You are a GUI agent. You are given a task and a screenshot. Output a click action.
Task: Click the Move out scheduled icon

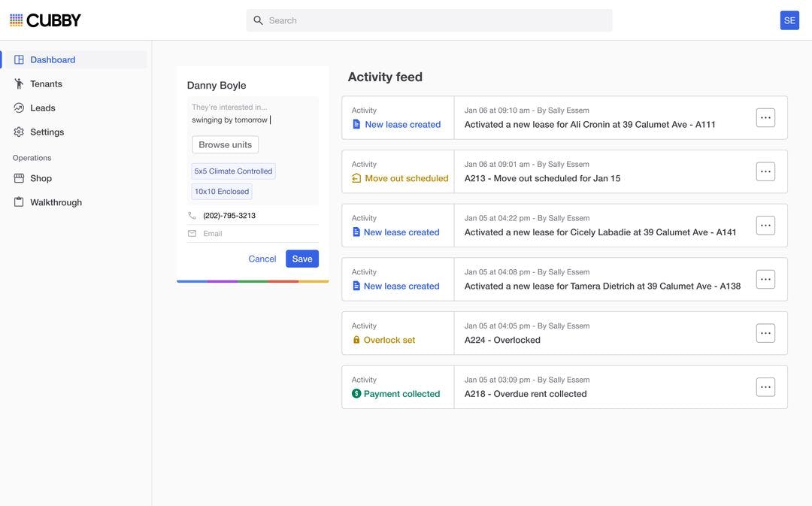click(356, 178)
